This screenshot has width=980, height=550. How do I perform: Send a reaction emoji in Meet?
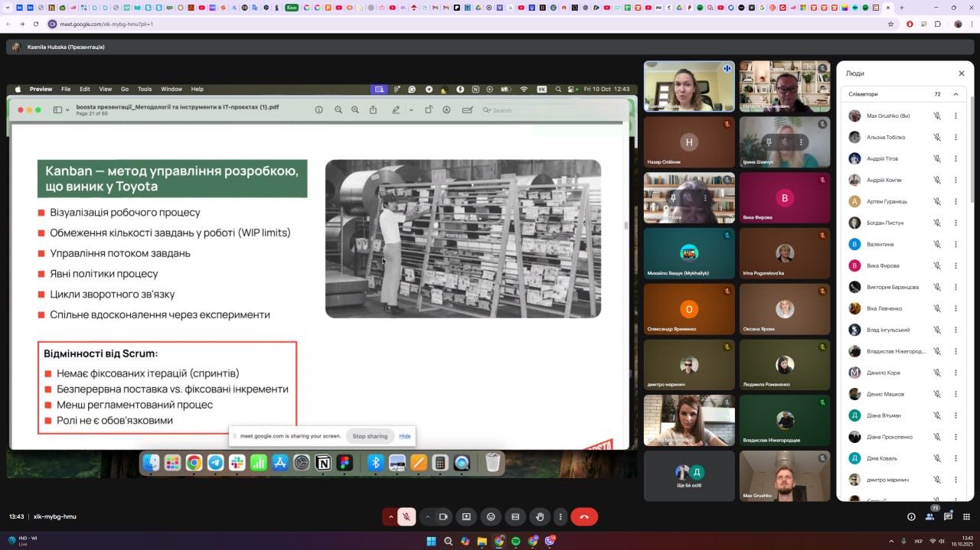pyautogui.click(x=491, y=516)
